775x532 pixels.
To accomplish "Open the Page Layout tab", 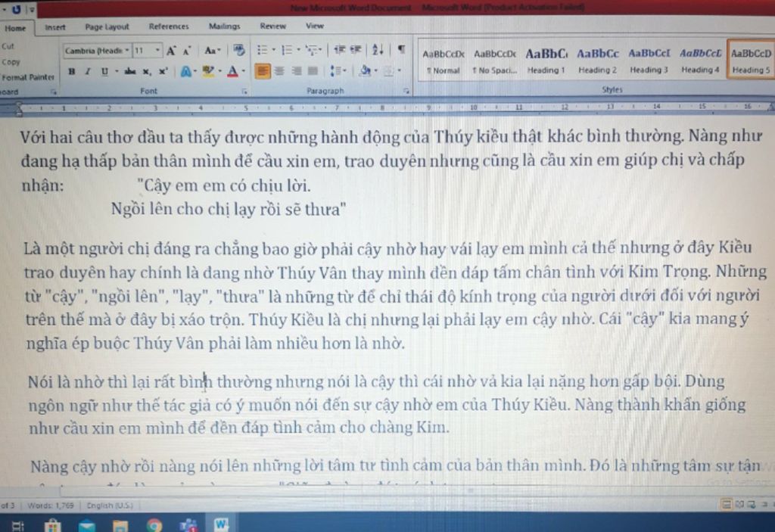I will 107,26.
